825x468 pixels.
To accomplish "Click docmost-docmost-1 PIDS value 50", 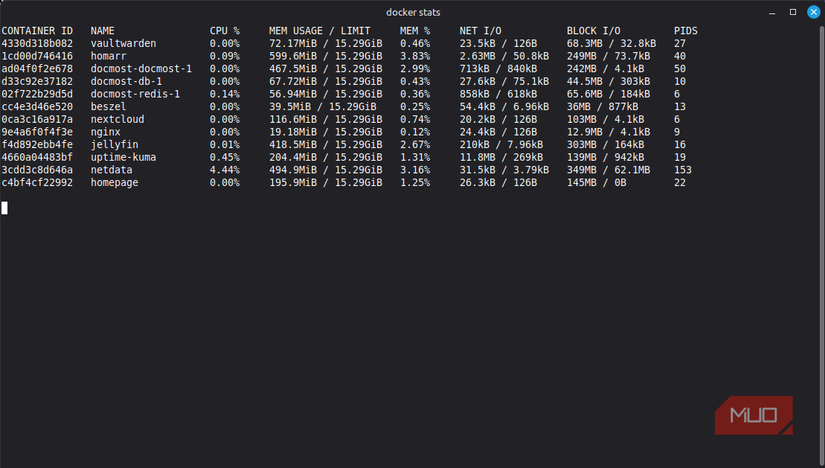I will tap(680, 68).
